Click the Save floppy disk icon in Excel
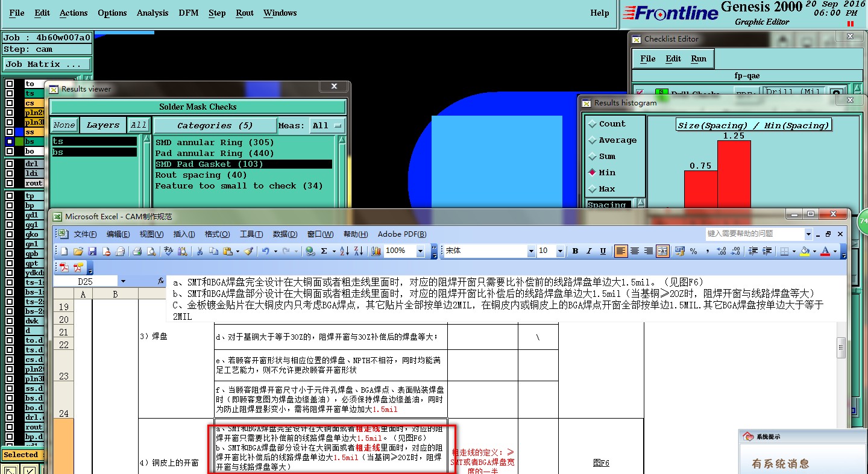The image size is (868, 474). point(92,251)
